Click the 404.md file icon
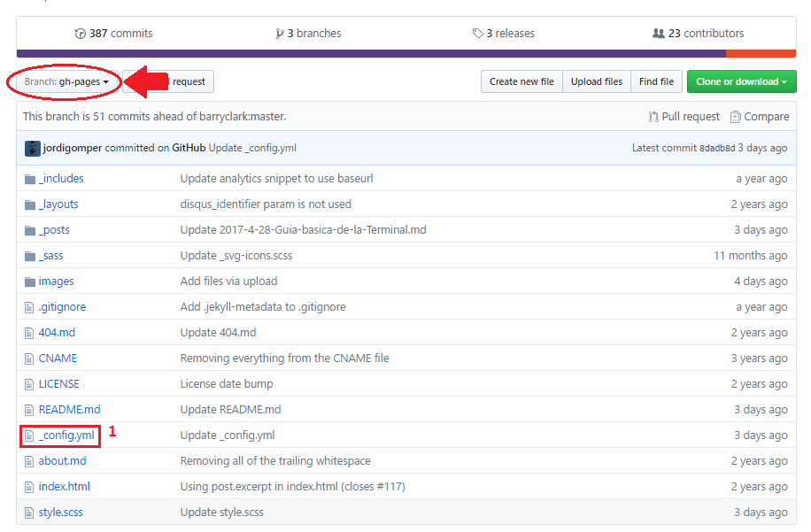Image resolution: width=811 pixels, height=532 pixels. click(29, 333)
